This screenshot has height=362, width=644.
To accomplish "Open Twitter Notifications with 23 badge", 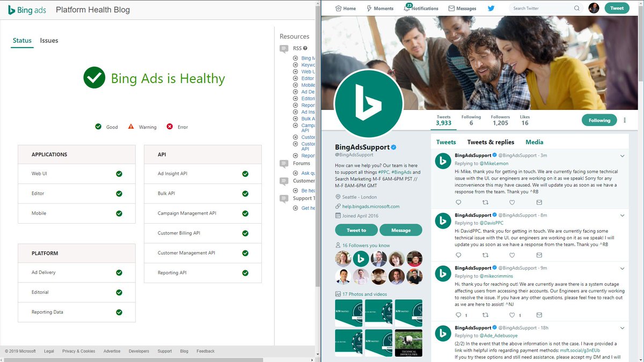I will (x=421, y=8).
